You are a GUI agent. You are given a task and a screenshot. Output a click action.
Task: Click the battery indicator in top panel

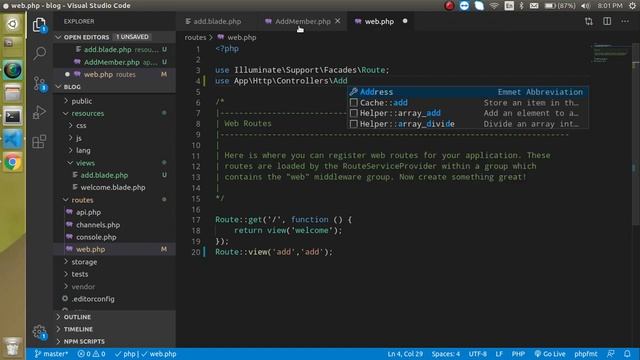560,6
